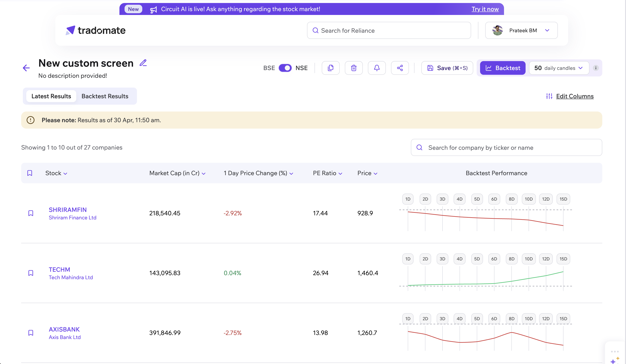The height and width of the screenshot is (364, 626).
Task: Sort by Price column
Action: (367, 173)
